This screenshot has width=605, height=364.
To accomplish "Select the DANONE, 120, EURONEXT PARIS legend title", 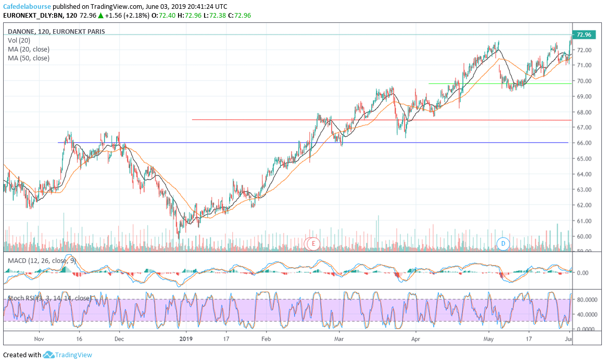I will click(x=56, y=31).
